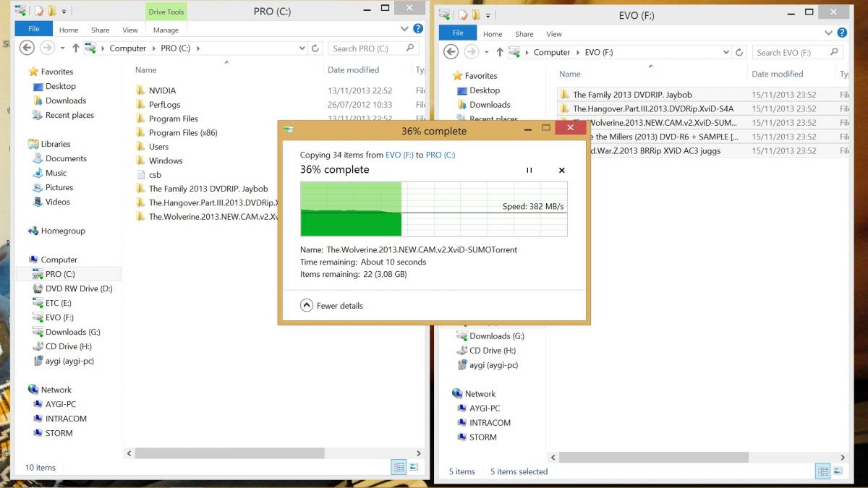Open Home tab in EVO (F:) window

(x=493, y=34)
